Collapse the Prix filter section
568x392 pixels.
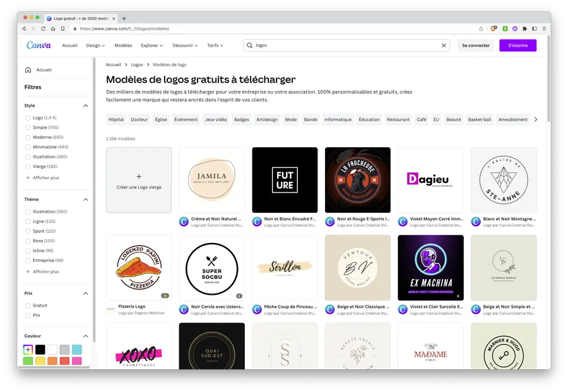[85, 294]
